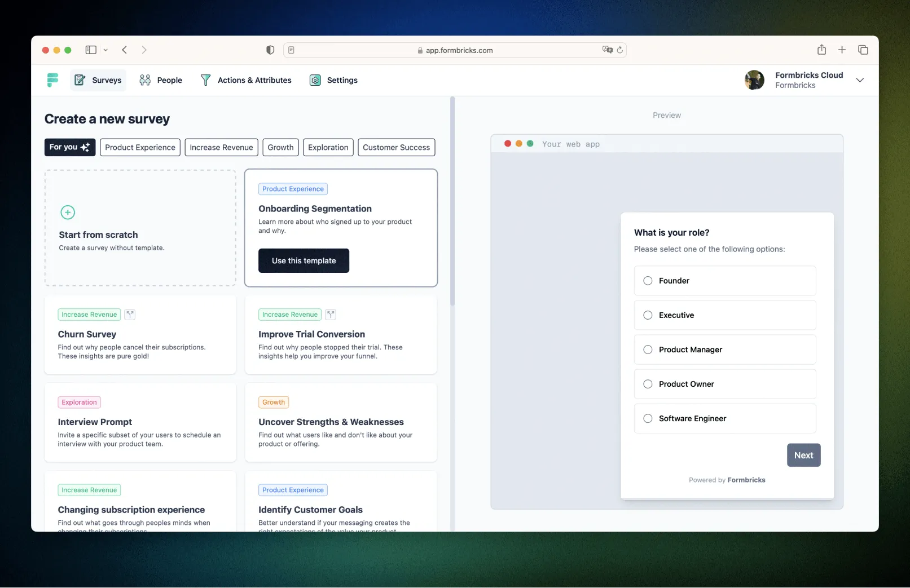Open the Surveys section

98,80
